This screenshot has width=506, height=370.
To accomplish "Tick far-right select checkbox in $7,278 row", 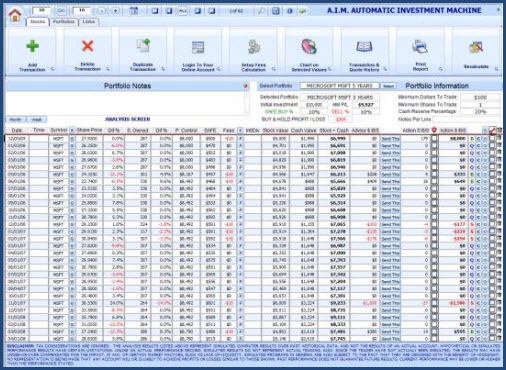I will [x=492, y=231].
